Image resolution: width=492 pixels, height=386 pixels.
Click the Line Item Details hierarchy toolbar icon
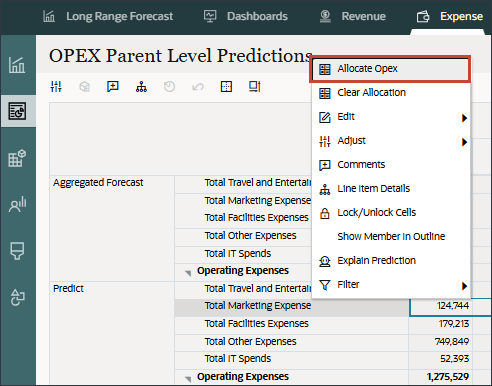point(141,87)
